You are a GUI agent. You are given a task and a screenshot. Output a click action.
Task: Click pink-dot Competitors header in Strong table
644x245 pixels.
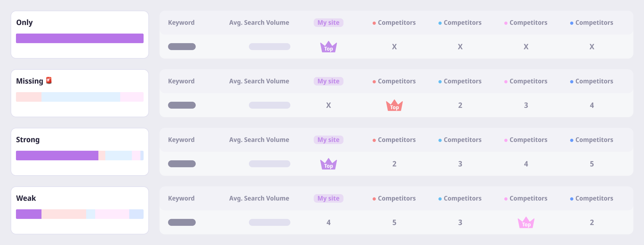click(526, 140)
